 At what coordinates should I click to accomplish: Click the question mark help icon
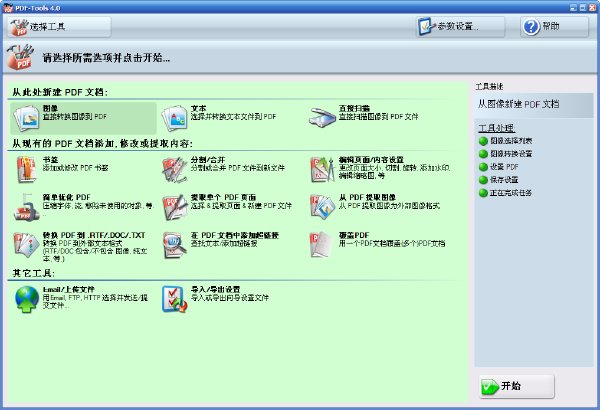pos(531,27)
